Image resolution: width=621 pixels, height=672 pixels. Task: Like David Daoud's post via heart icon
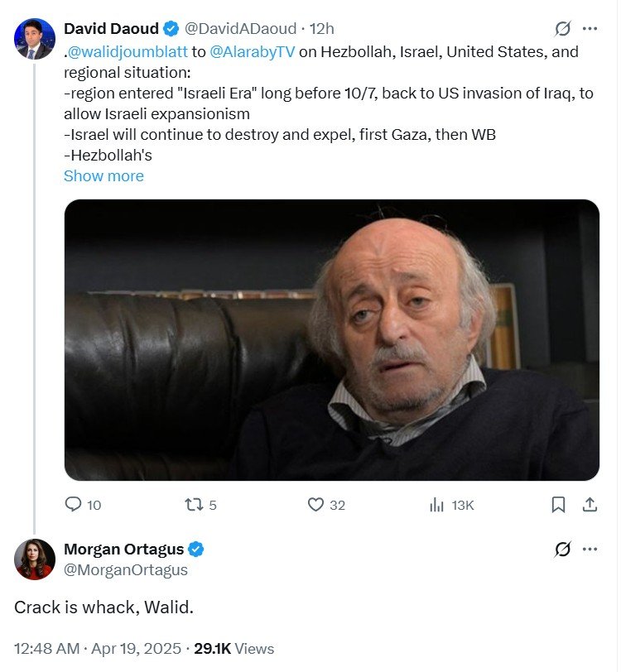click(x=315, y=504)
